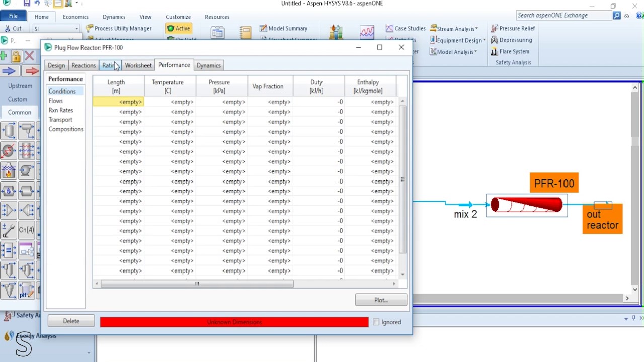This screenshot has height=362, width=644.
Task: Click the aspenONE Exchange search magnifier
Action: click(x=616, y=16)
